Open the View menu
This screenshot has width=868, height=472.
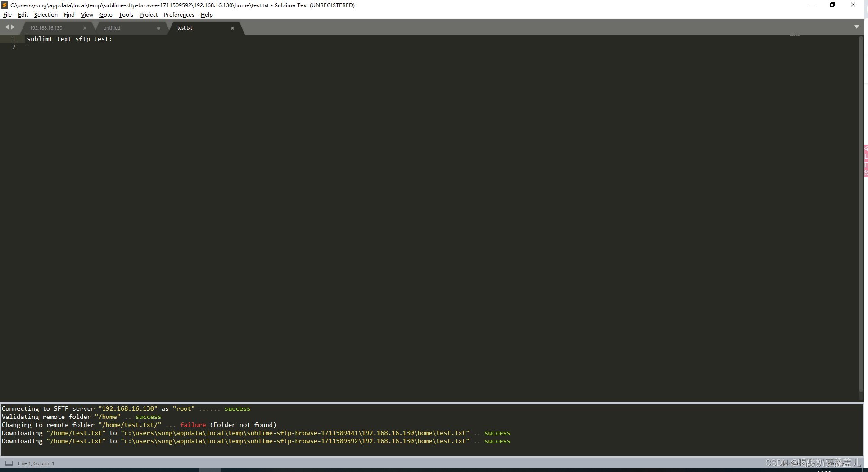point(87,15)
